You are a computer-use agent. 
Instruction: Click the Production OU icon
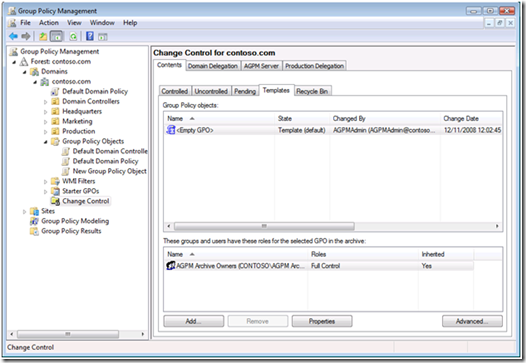(55, 131)
